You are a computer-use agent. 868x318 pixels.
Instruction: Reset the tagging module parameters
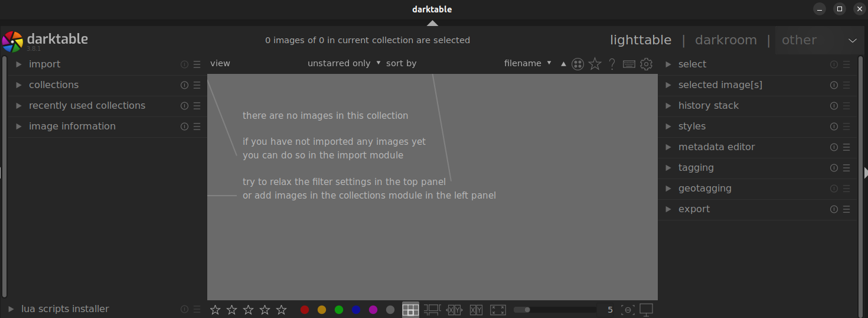coord(834,168)
